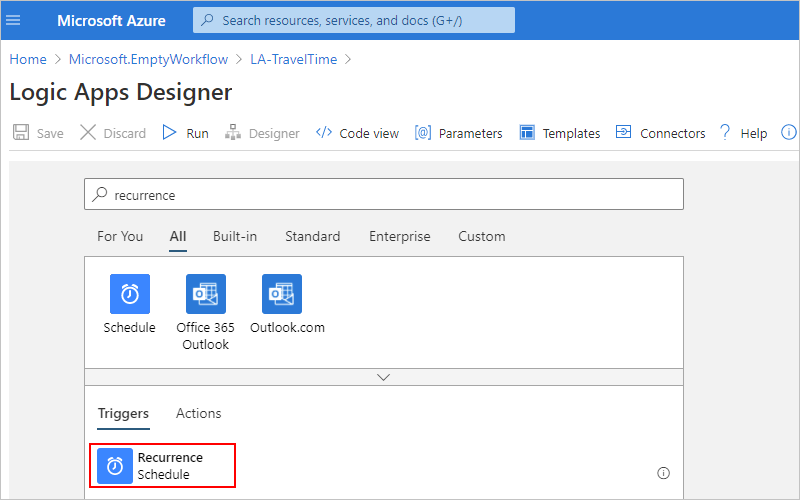The width and height of the screenshot is (800, 500).
Task: Select the Outlook.com connector icon
Action: (282, 294)
